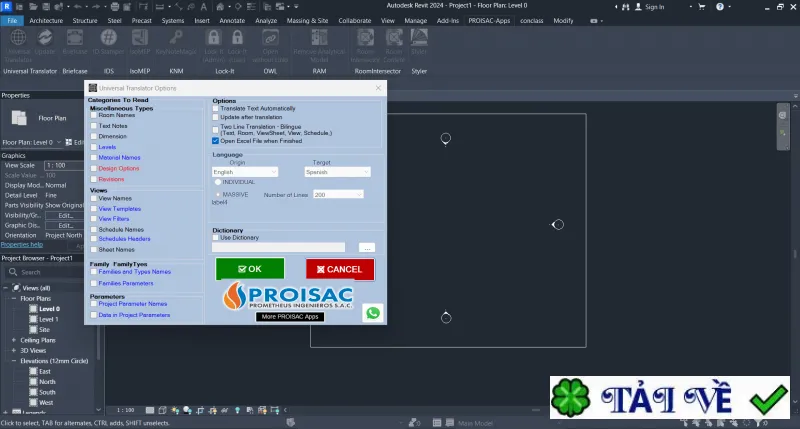Click the red CANCEL button
Viewport: 800px width, 429px height.
tap(340, 269)
